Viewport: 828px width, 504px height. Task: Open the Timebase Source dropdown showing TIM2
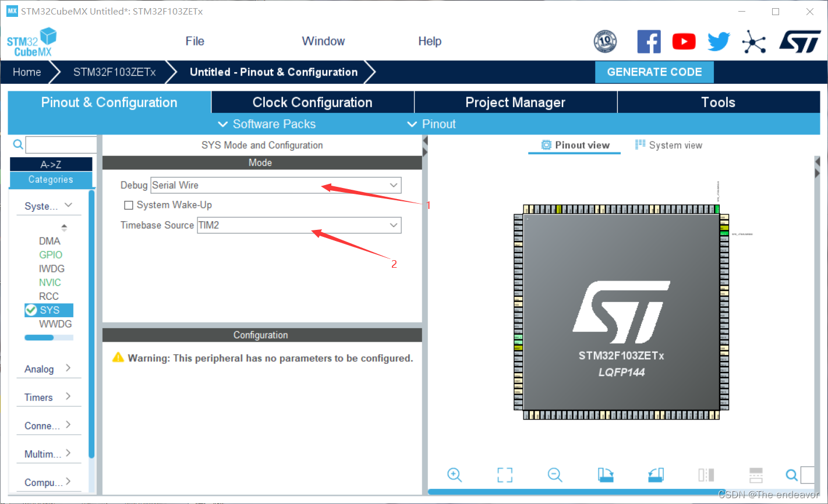(299, 225)
